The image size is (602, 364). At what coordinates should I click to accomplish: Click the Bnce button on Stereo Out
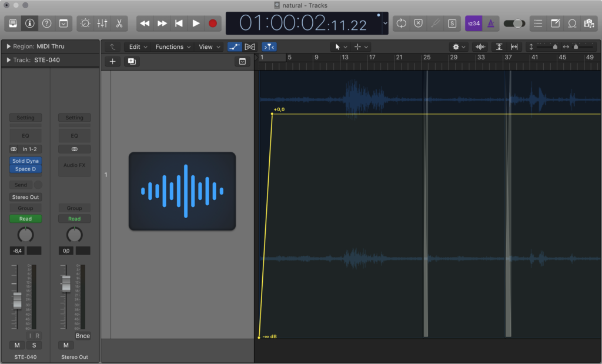pyautogui.click(x=83, y=336)
